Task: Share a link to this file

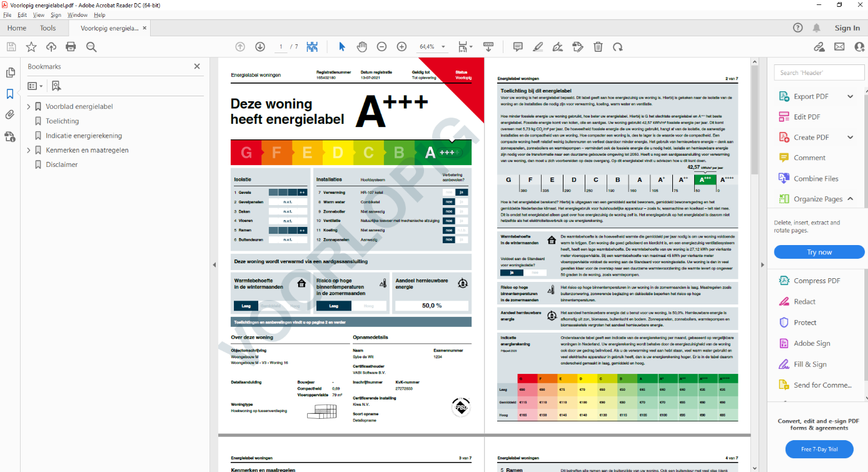Action: [x=819, y=47]
